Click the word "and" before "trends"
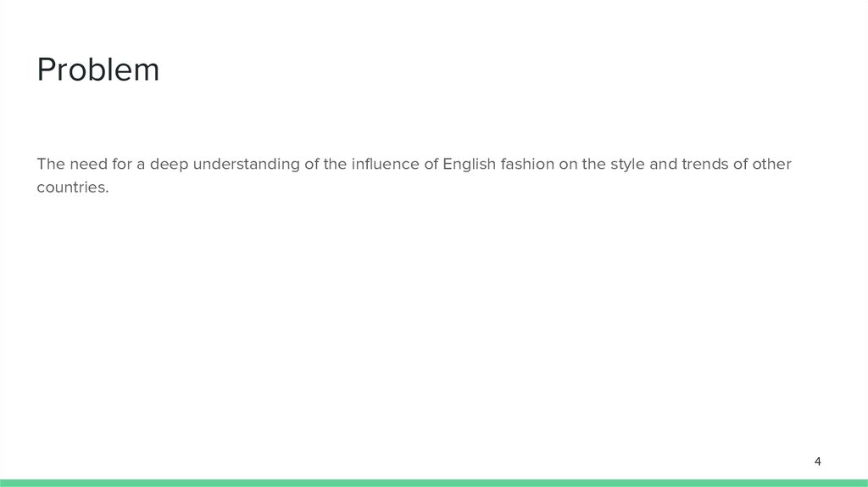 click(664, 164)
